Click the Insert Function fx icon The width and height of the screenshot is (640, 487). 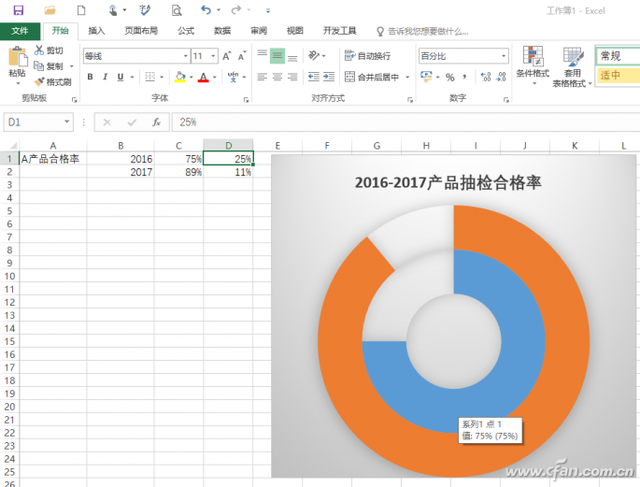pyautogui.click(x=156, y=122)
